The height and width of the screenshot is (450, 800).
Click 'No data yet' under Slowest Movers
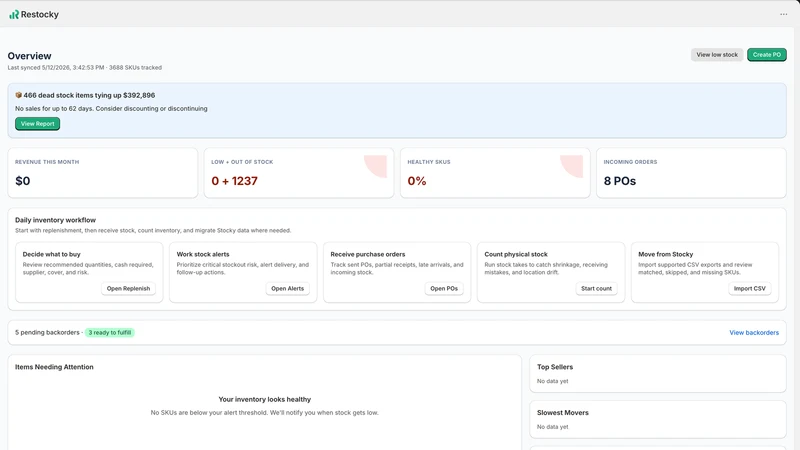point(552,427)
